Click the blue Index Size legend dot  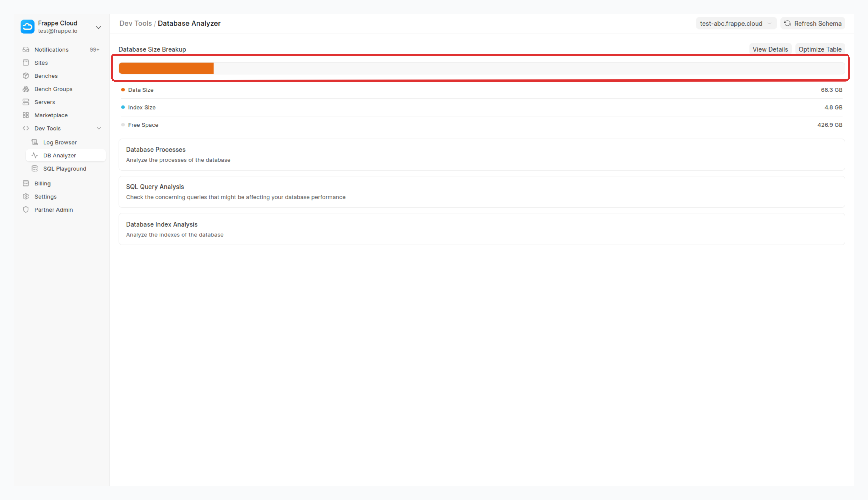[x=123, y=107]
